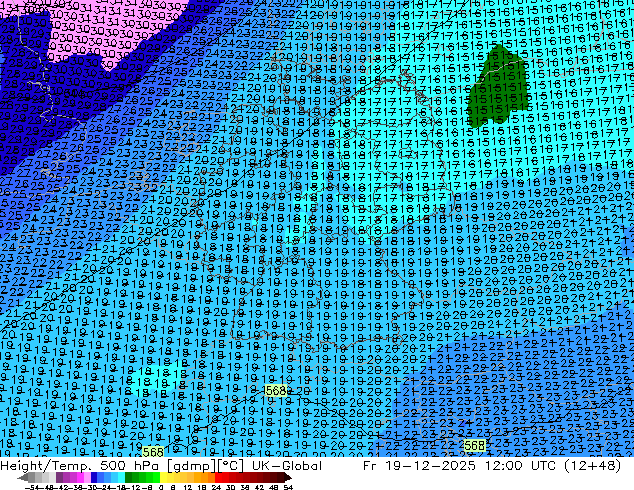
Task: Click the dark maroon right arrow of color scale
Action: point(288,478)
